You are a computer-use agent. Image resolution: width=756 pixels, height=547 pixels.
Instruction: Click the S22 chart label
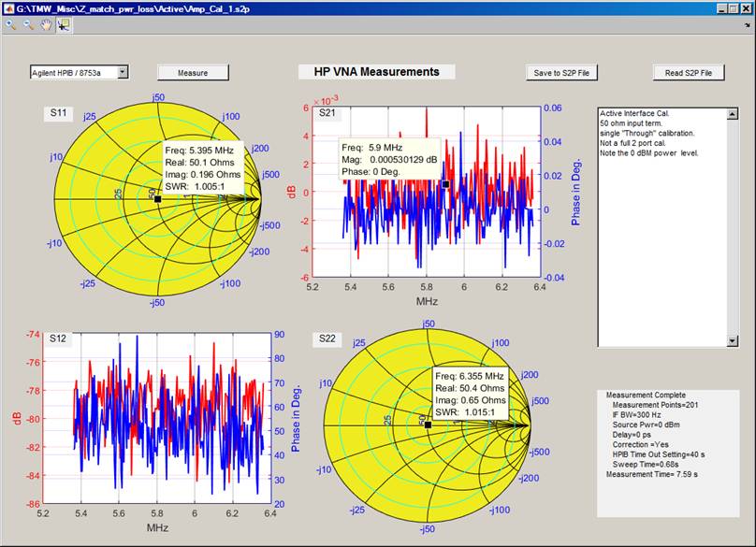pos(327,338)
